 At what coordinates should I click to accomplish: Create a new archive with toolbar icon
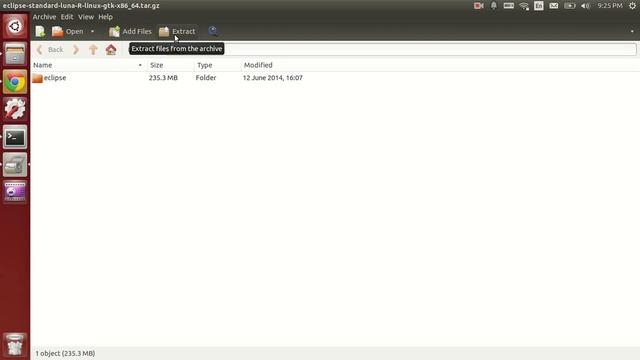40,31
